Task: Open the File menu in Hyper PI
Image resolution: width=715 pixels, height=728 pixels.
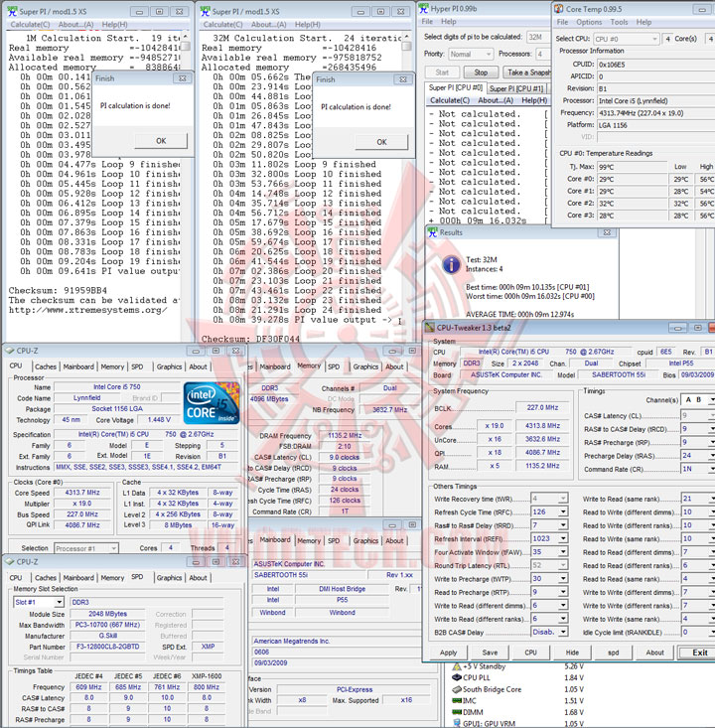Action: coord(427,22)
